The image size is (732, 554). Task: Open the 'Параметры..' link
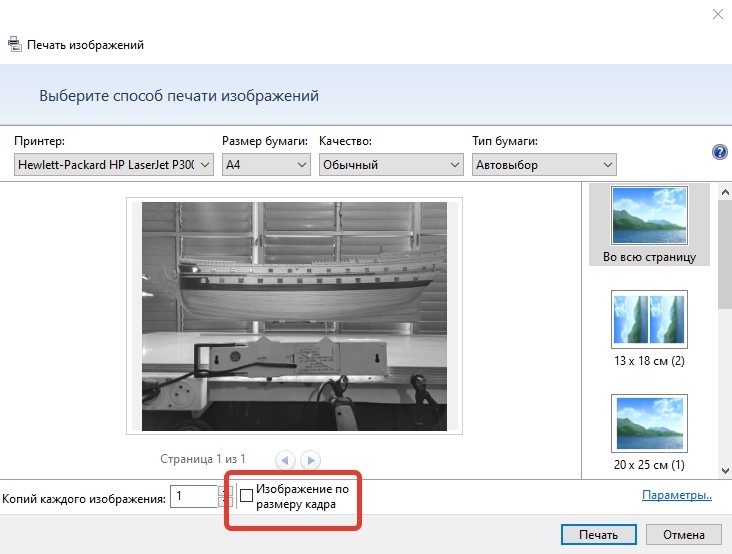(677, 495)
